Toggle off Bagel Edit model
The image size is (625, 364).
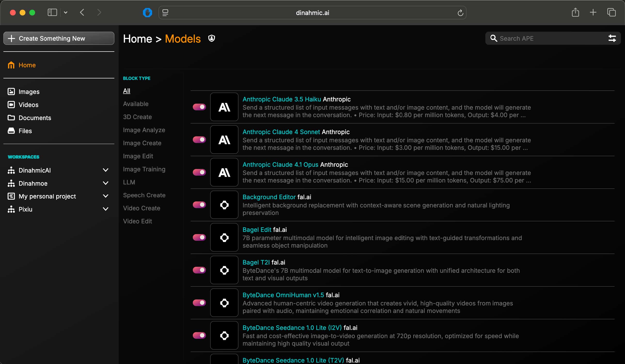(x=199, y=237)
